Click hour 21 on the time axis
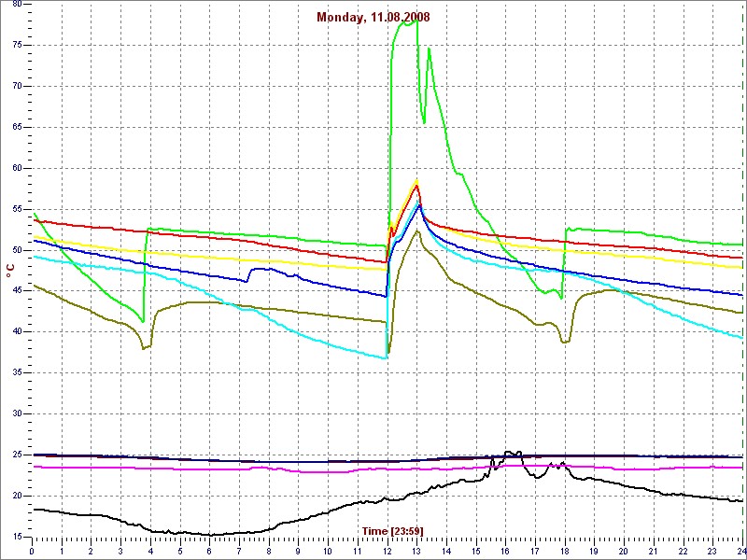The image size is (747, 560). click(x=655, y=552)
